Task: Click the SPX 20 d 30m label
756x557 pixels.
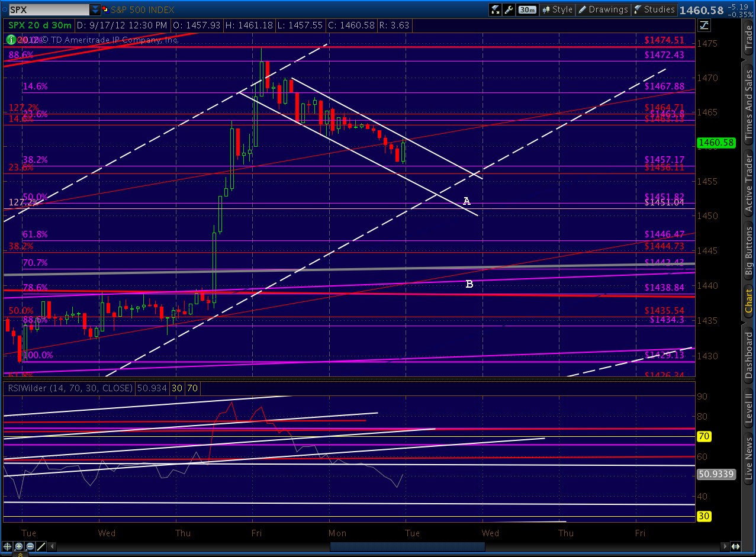Action: [40, 25]
